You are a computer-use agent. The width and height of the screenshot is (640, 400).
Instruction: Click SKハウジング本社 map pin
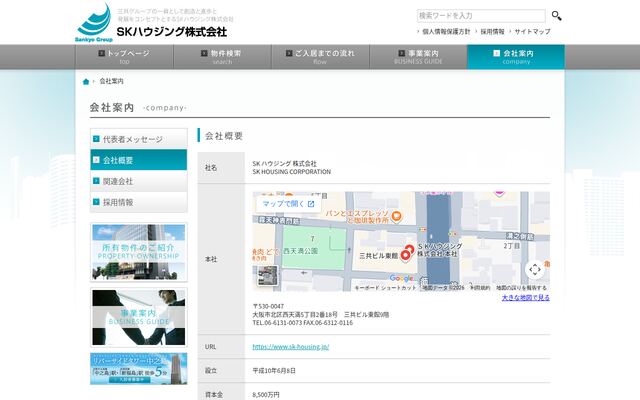coord(409,249)
